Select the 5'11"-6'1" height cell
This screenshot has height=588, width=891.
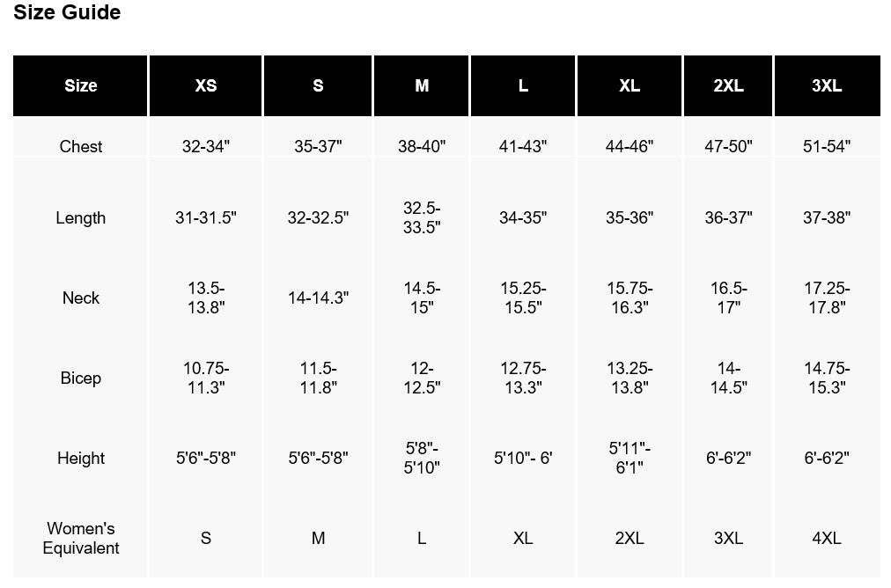630,459
